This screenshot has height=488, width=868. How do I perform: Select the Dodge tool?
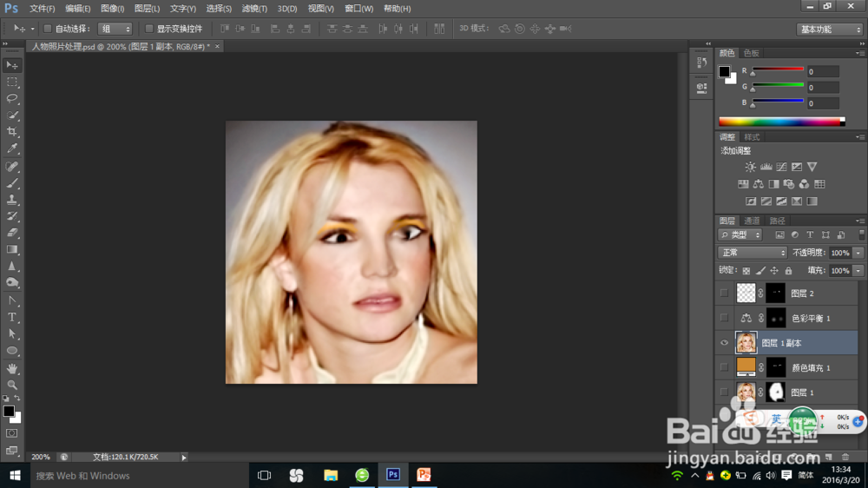(x=12, y=283)
